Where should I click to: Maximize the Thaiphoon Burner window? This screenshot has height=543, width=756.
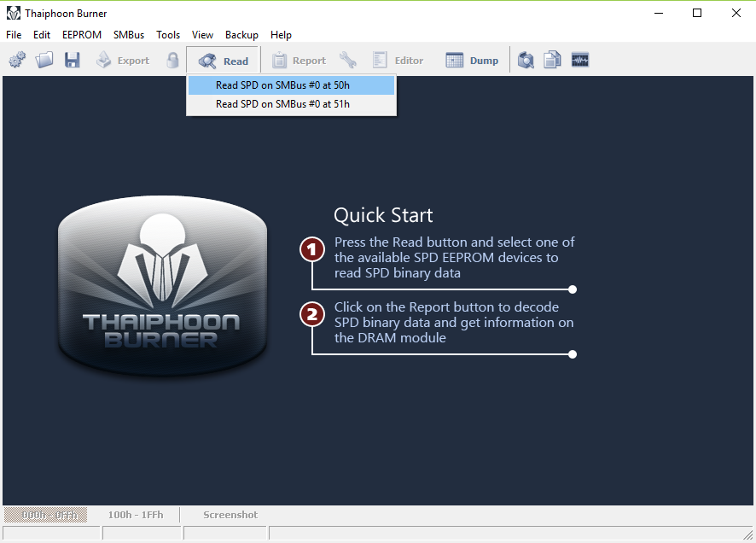(x=696, y=13)
